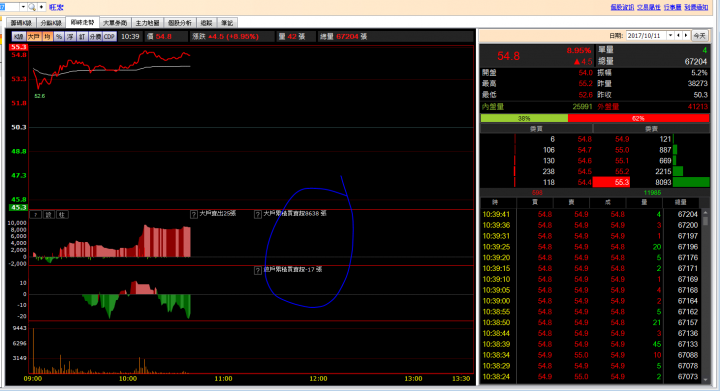Click the 238 bid volume value
The image size is (720, 391).
click(548, 172)
